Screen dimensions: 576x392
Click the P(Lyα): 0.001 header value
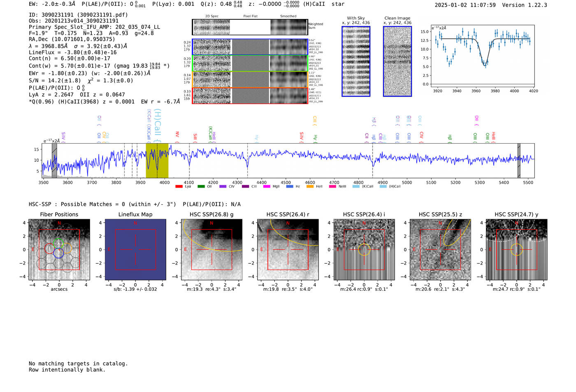[173, 4]
